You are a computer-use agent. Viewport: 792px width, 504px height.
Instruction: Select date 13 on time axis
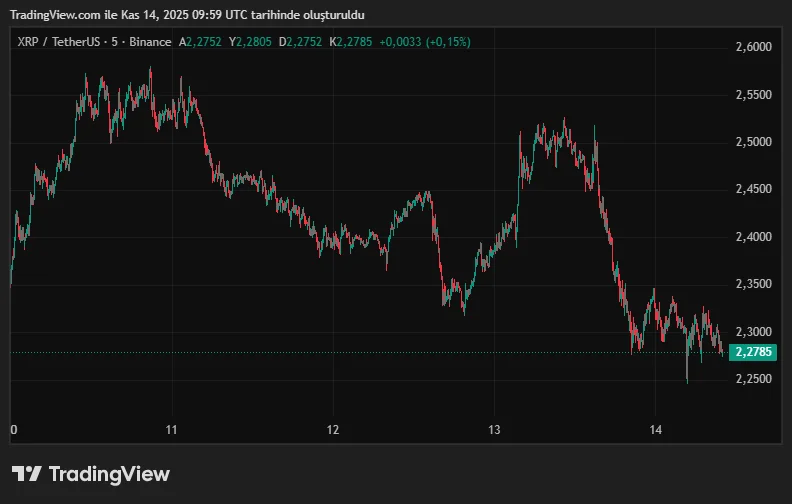[494, 430]
